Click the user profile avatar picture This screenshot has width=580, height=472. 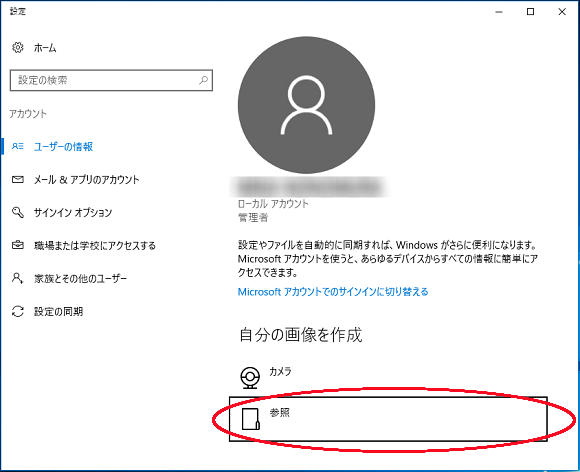(306, 105)
